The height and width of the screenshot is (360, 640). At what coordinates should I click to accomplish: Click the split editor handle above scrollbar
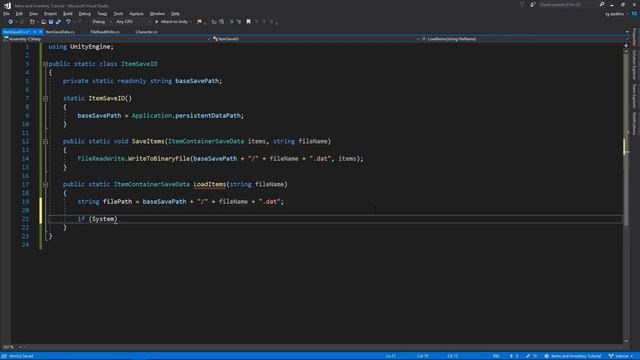tap(626, 46)
